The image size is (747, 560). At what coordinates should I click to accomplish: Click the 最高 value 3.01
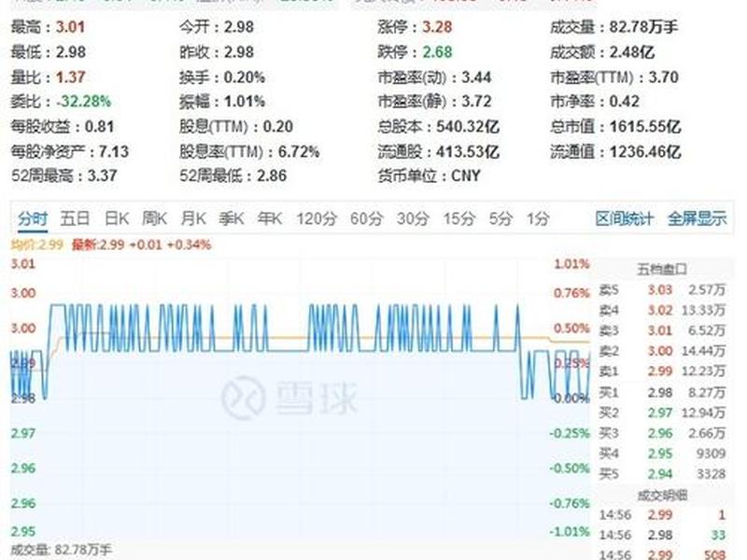click(x=71, y=27)
